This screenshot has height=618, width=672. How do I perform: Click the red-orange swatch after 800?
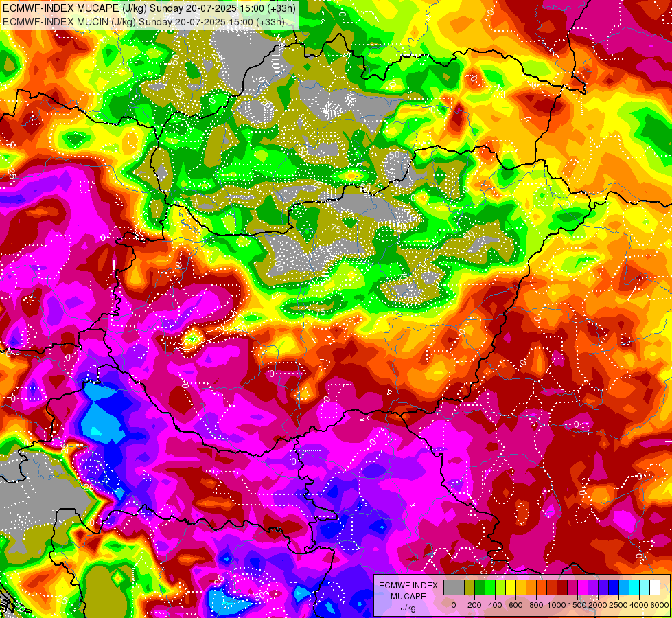[x=542, y=588]
